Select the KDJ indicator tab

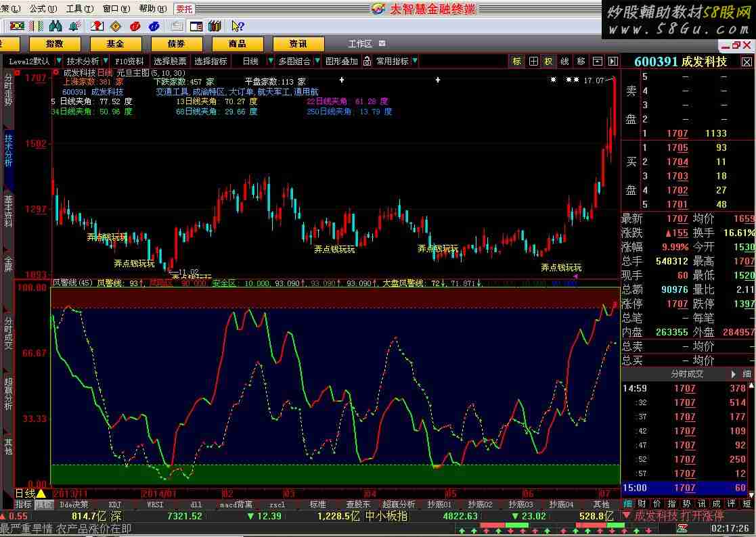[115, 505]
